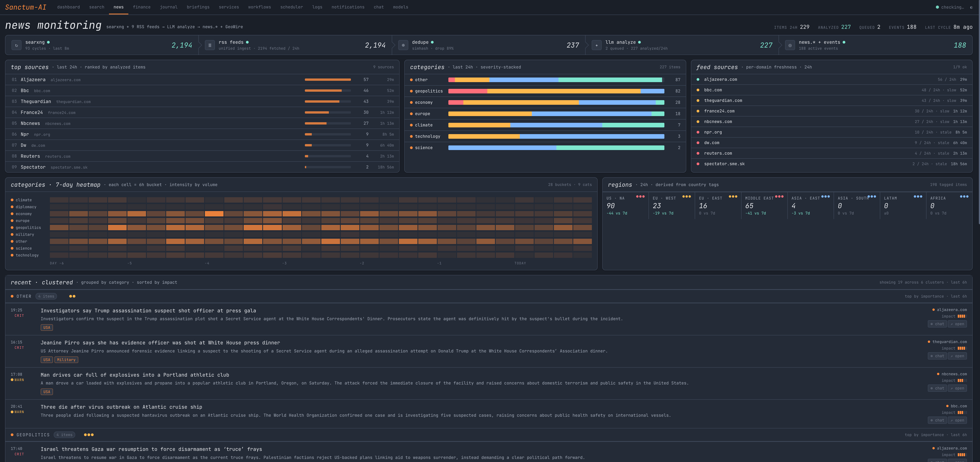Select the spectator.sme.sk feed source row
This screenshot has height=462, width=980.
[832, 164]
